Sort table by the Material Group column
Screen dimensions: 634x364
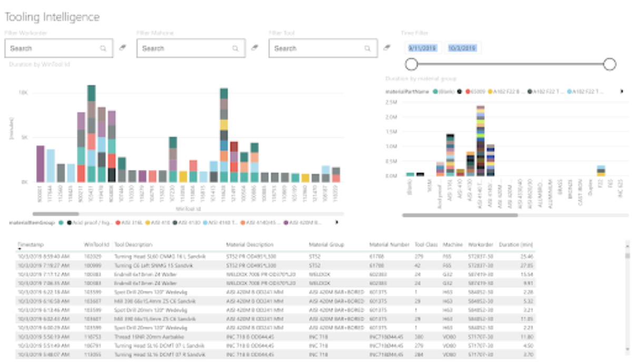tap(326, 245)
